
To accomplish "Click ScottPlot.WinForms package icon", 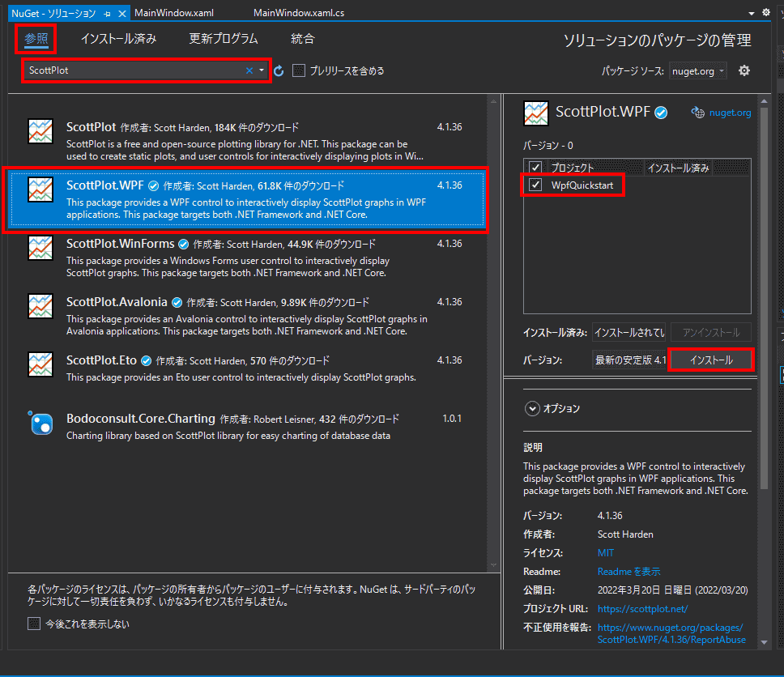I will 40,248.
